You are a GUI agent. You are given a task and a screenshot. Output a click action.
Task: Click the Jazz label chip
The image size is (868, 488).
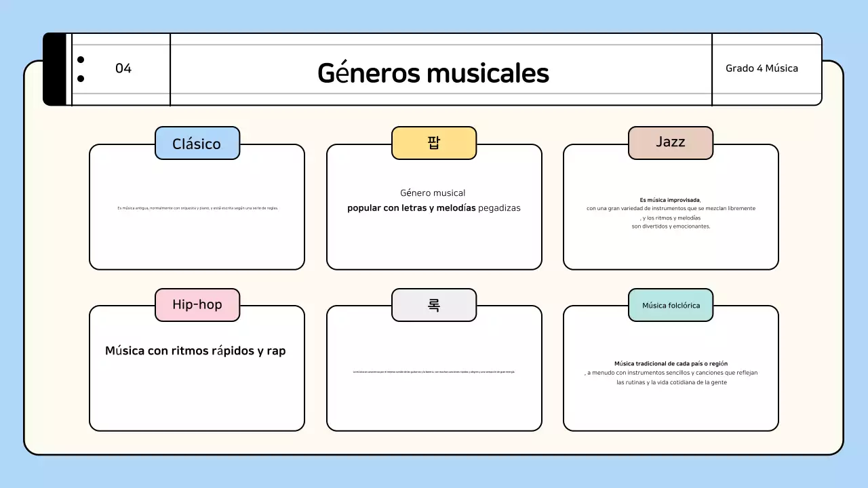pos(671,142)
